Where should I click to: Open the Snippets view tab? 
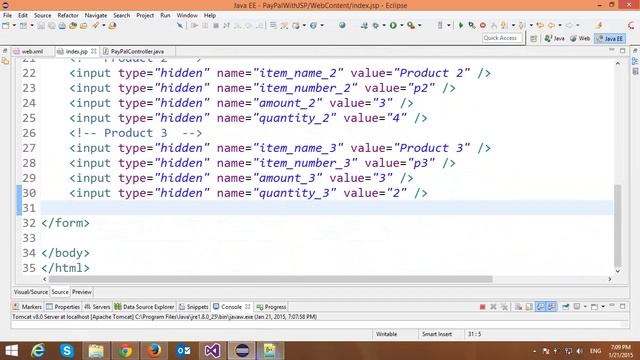[194, 307]
